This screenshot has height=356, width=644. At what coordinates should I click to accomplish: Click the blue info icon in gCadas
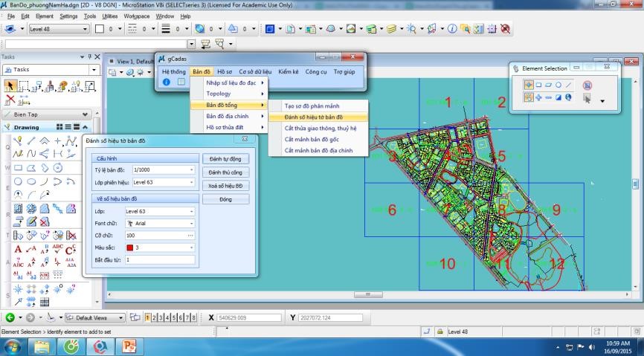pyautogui.click(x=167, y=82)
